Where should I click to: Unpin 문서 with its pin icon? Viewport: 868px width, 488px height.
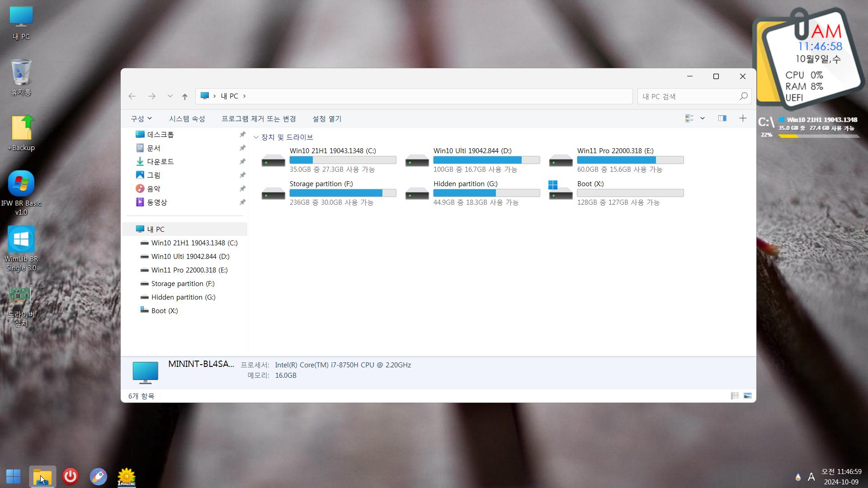pos(242,148)
